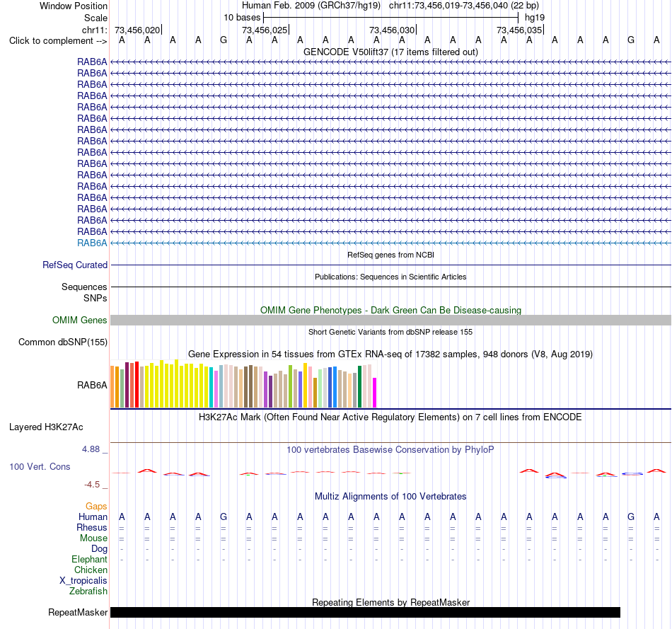Screen dimensions: 672x629
Task: Open the OMIM Gene Phenotypes track title
Action: point(390,311)
